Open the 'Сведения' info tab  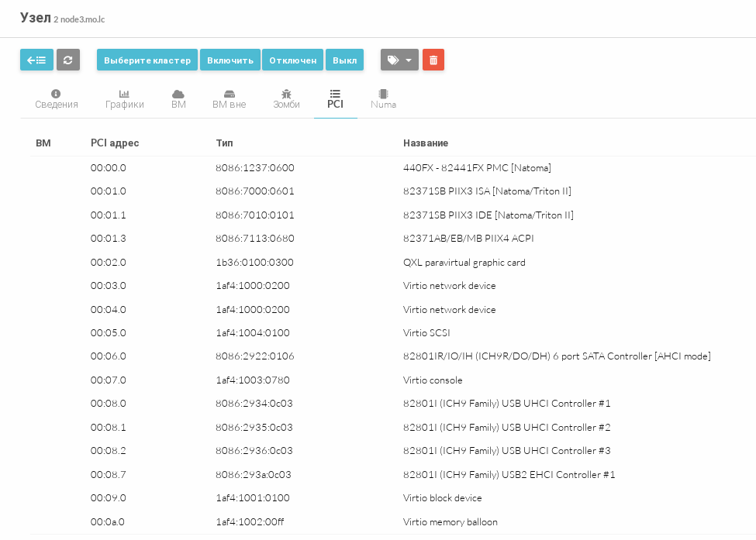(x=57, y=99)
